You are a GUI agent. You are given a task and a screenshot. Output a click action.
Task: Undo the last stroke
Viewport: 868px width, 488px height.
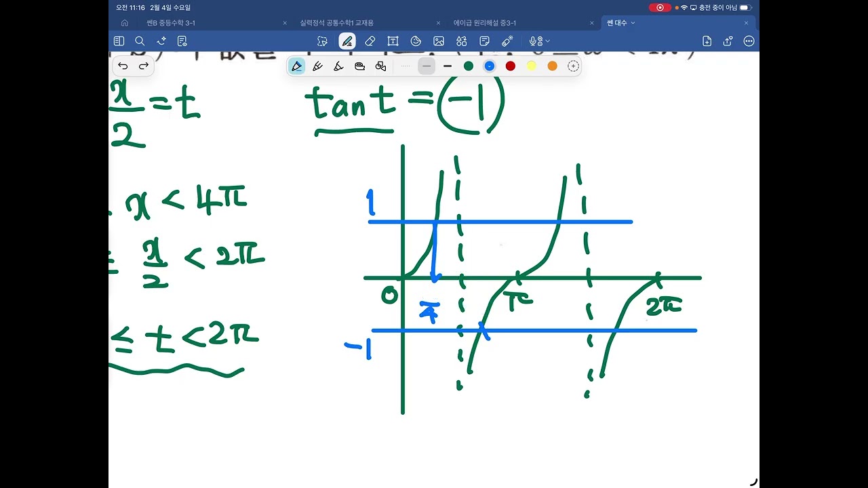pos(123,66)
